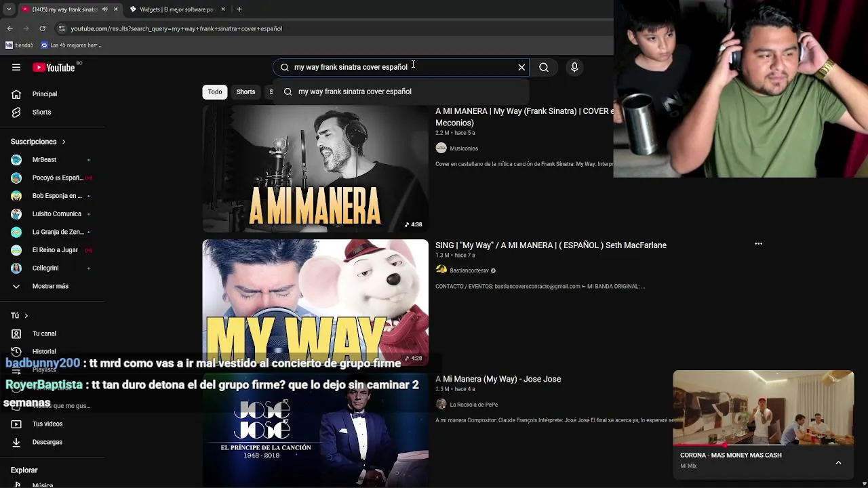Open the tab search dropdown arrow
This screenshot has height=488, width=868.
tap(9, 9)
